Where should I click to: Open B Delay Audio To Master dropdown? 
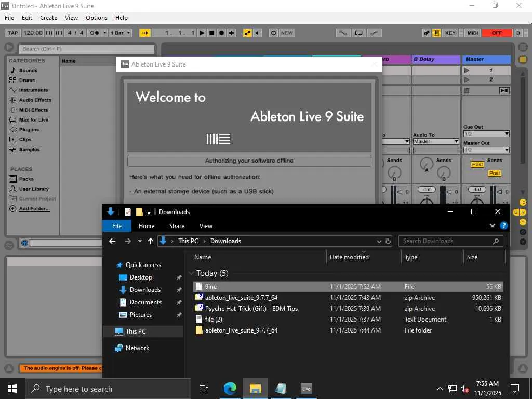[x=436, y=141]
